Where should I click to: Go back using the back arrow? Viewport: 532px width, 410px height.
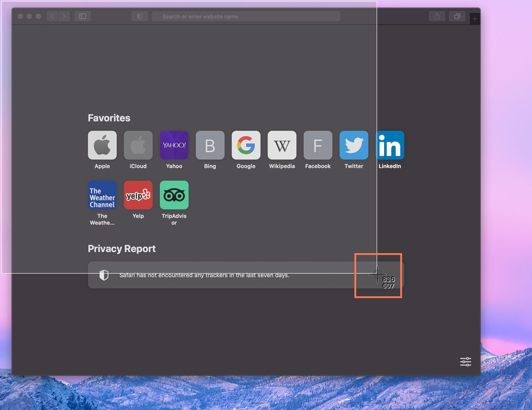coord(52,16)
